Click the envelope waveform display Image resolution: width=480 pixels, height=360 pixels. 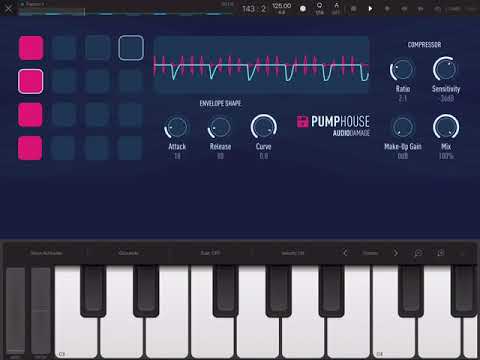tap(261, 65)
